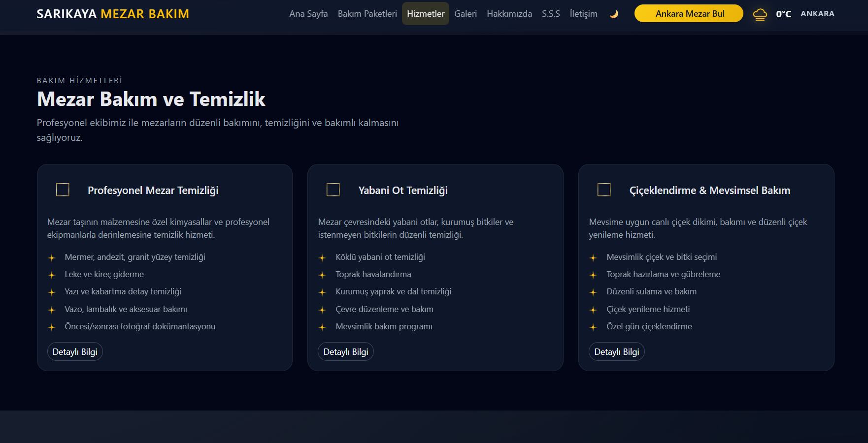Click the Yabani Ot Temizliği card icon
Image resolution: width=868 pixels, height=443 pixels.
coord(333,190)
